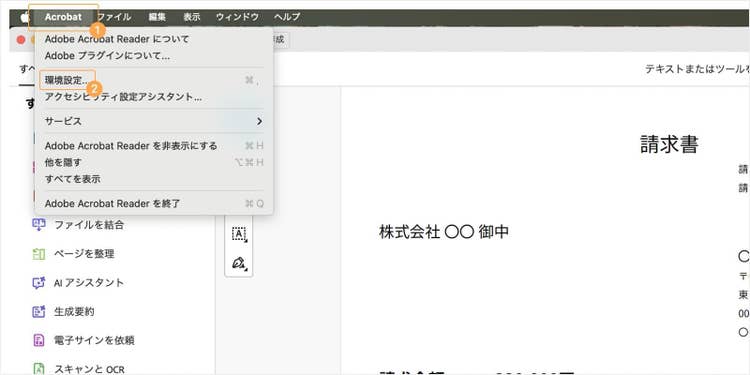Click 株式会社 〇〇 御中 text in document

pos(444,232)
